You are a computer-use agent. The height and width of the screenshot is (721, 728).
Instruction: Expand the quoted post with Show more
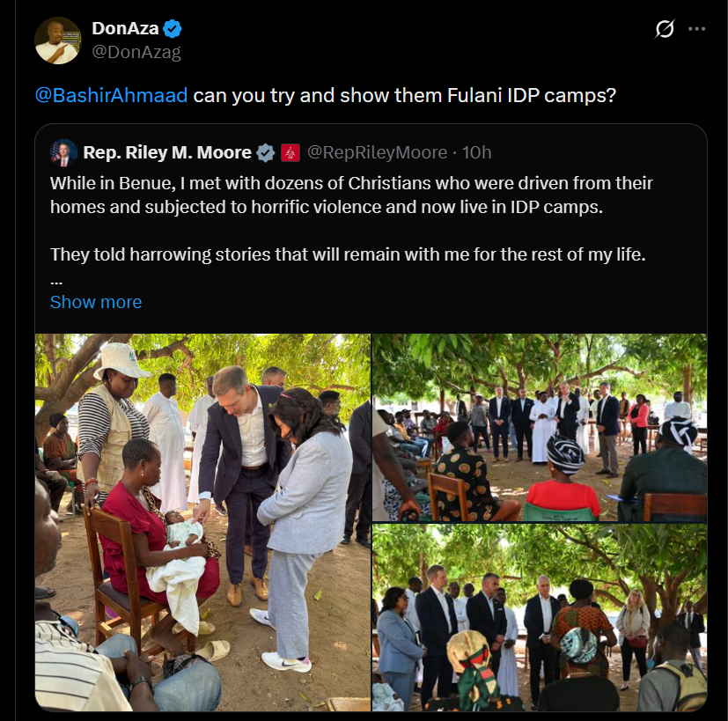pos(96,302)
